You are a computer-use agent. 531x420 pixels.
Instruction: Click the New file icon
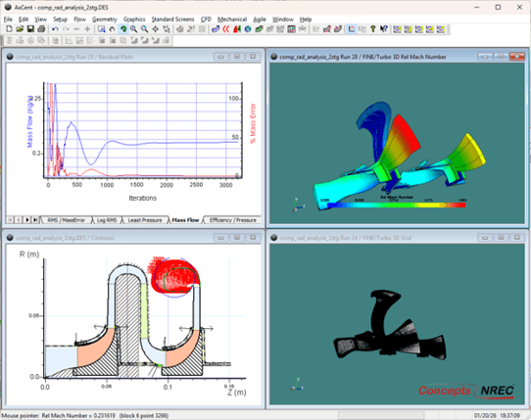pos(9,29)
